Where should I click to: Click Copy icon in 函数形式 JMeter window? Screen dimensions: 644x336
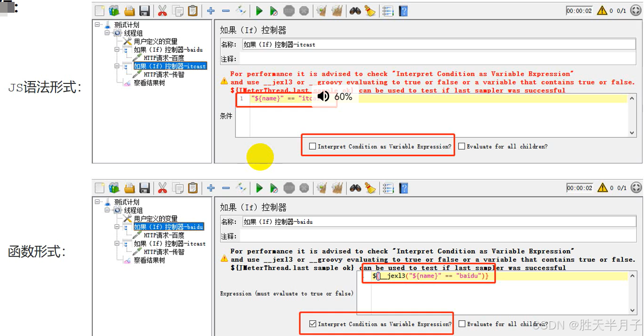[177, 188]
